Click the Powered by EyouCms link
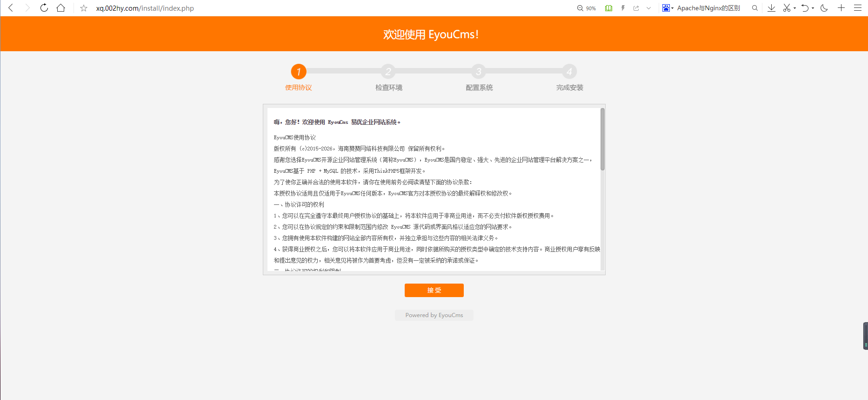 click(434, 315)
